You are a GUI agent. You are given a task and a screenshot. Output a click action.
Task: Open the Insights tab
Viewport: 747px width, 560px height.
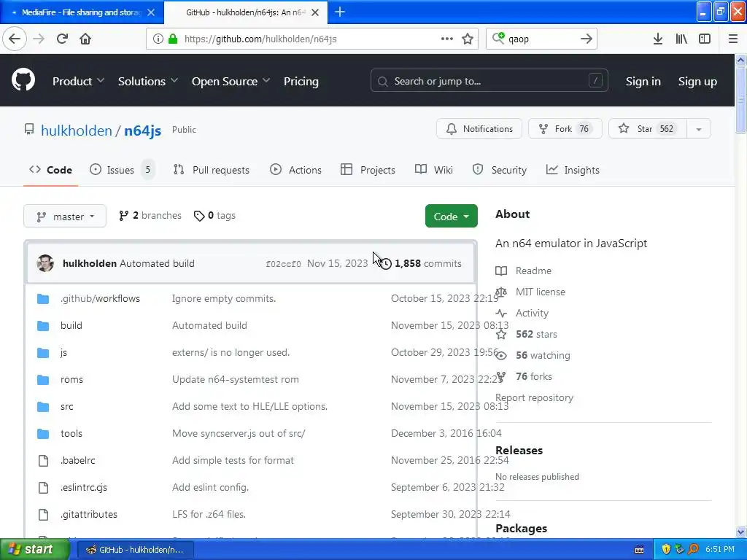pos(573,170)
